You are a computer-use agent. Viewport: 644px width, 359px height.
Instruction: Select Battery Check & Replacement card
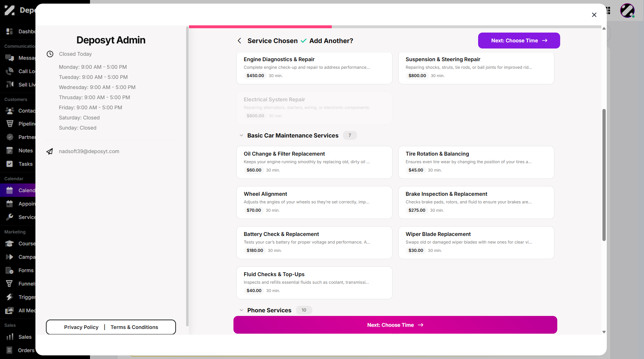(314, 242)
